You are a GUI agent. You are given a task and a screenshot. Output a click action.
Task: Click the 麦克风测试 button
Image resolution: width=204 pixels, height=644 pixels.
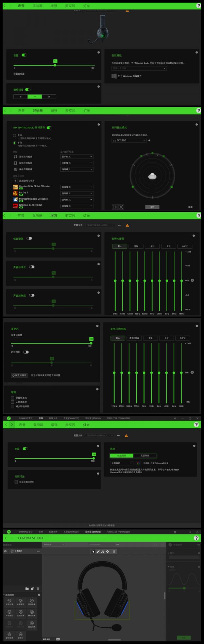(19, 375)
